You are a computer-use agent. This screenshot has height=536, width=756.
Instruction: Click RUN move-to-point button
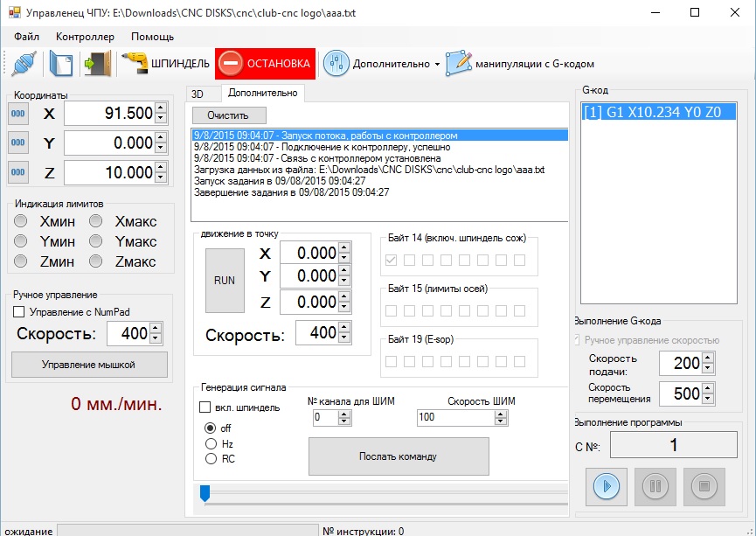(225, 281)
